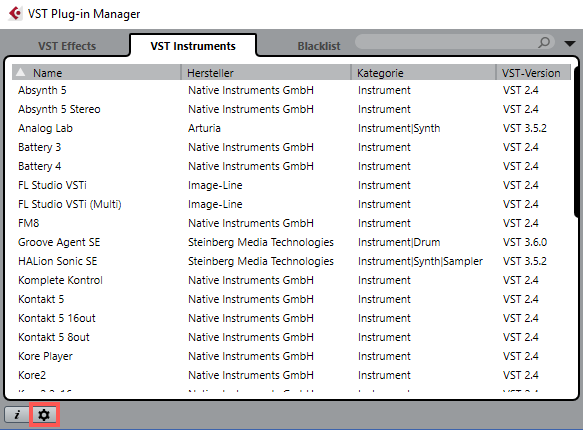
Task: Select the Kontakt 5 entry
Action: point(292,299)
